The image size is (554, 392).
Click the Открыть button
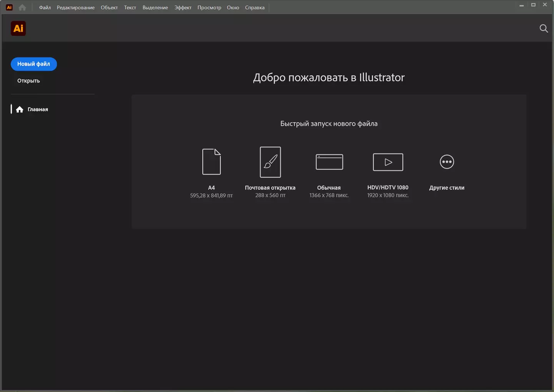point(28,81)
